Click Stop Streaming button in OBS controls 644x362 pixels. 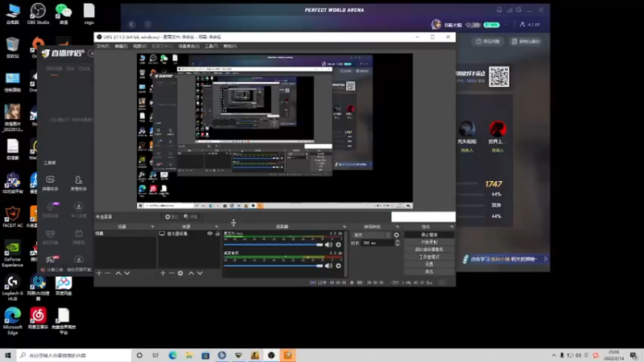[x=429, y=235]
